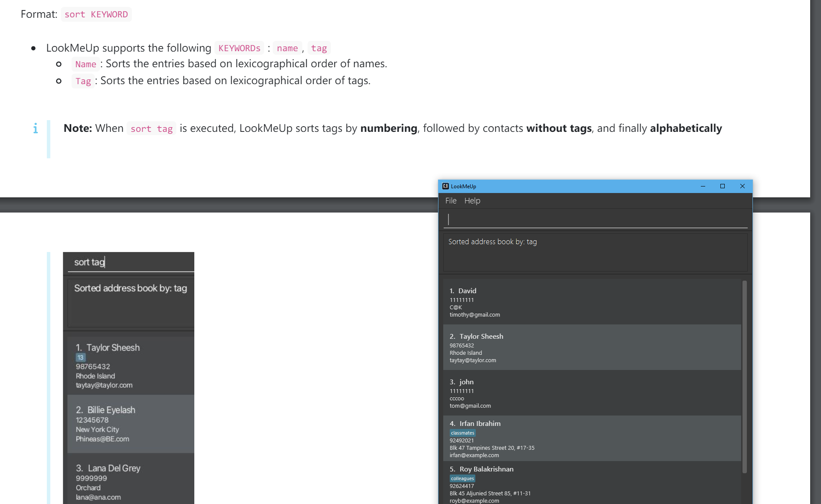Image resolution: width=821 pixels, height=504 pixels.
Task: Select the Taylor Sheesh contact in LookMeUp window
Action: point(592,347)
